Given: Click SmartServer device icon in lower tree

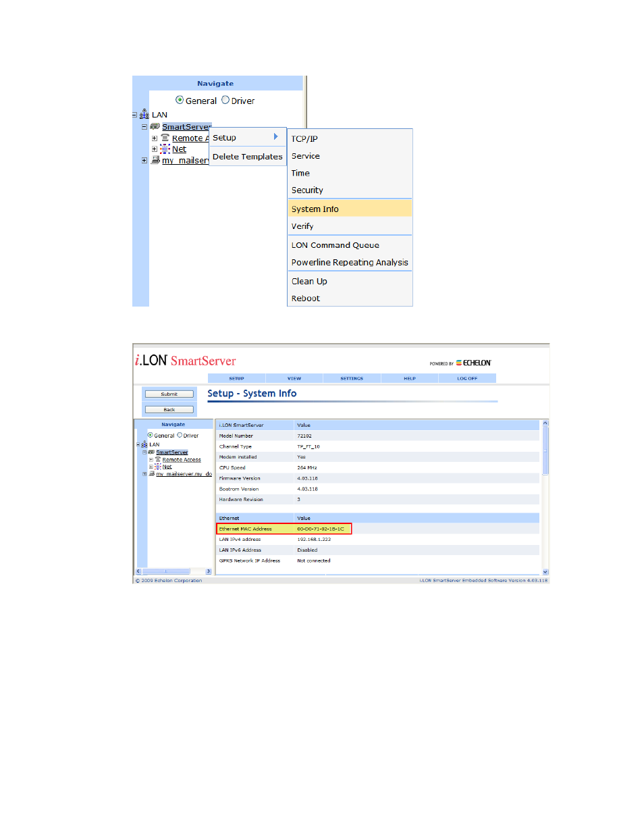Looking at the screenshot, I should pos(151,452).
